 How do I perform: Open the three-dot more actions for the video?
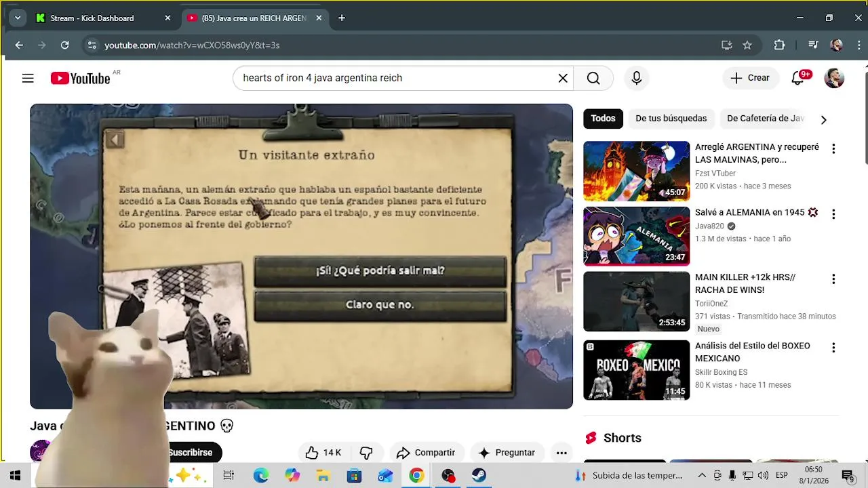[561, 453]
